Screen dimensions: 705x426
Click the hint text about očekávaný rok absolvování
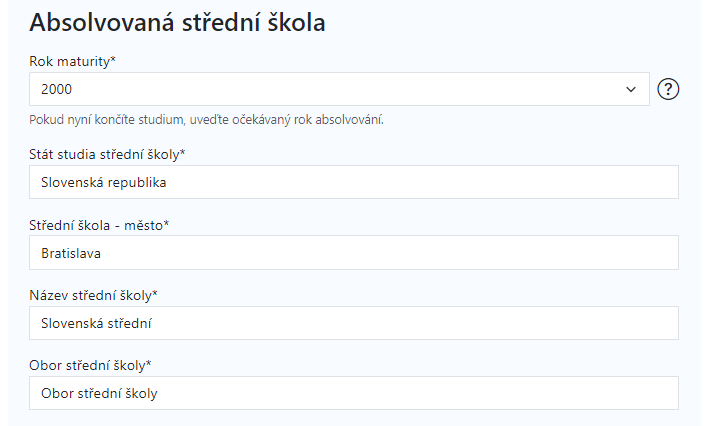(206, 120)
